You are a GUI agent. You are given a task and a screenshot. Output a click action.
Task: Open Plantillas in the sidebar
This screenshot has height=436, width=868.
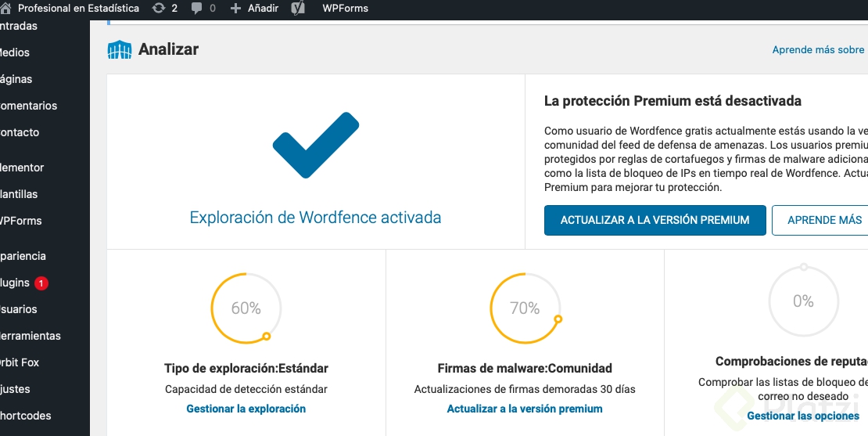(x=19, y=194)
